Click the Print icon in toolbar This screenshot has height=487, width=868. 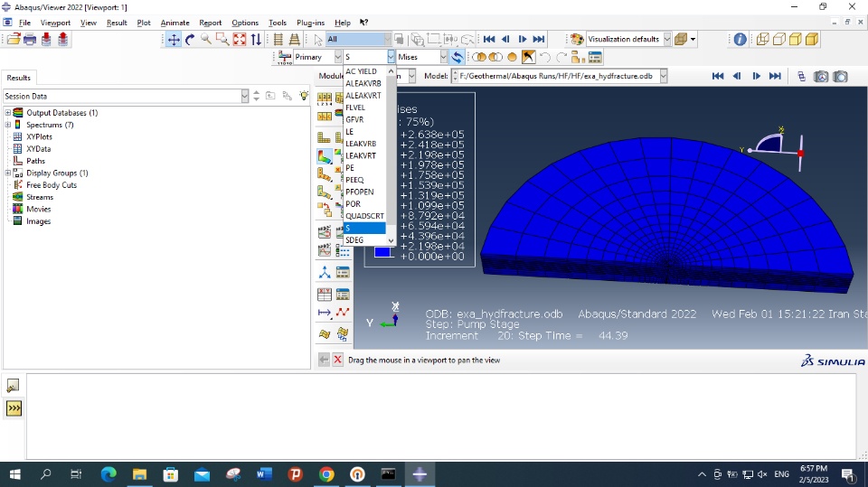[x=30, y=40]
